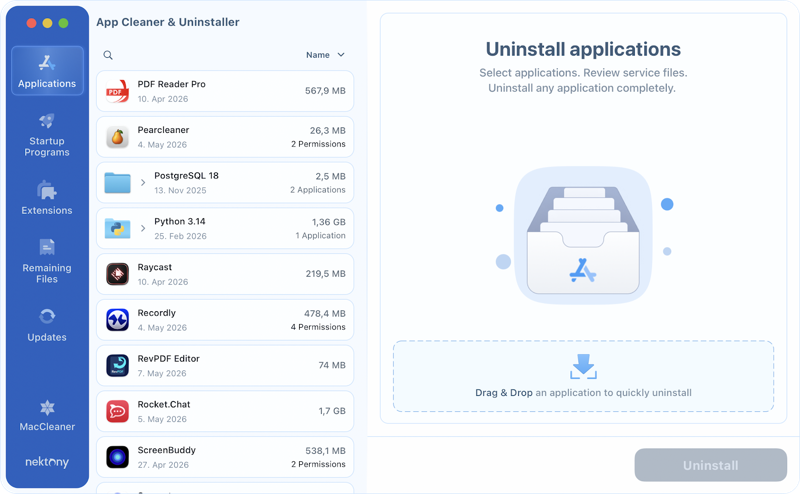Select the ScreenBuddy name text
The height and width of the screenshot is (494, 800).
coord(167,450)
